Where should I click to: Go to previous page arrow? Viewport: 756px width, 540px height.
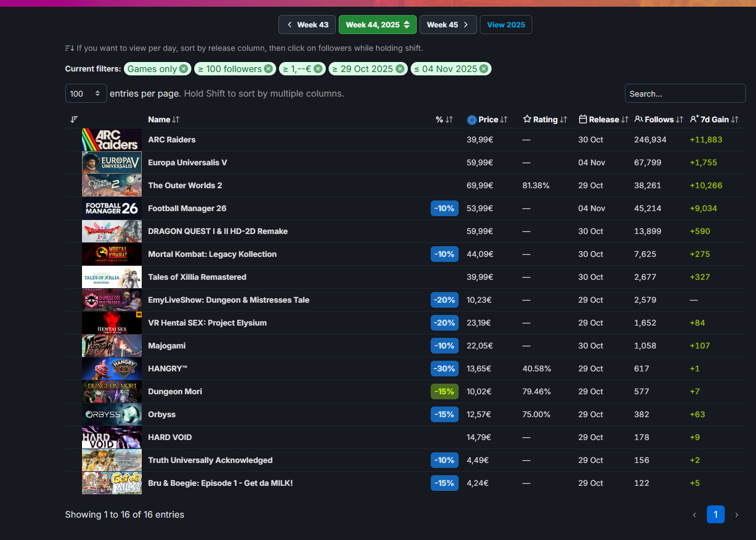pyautogui.click(x=695, y=515)
